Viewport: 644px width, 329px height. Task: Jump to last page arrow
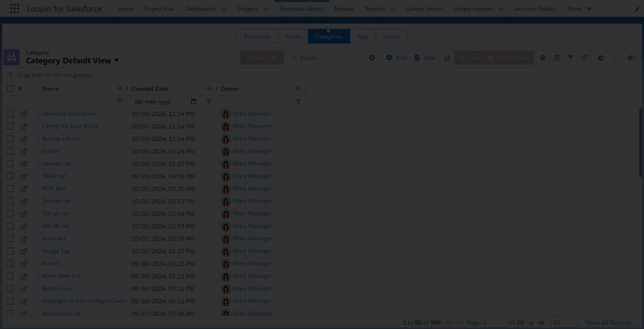[x=541, y=323]
